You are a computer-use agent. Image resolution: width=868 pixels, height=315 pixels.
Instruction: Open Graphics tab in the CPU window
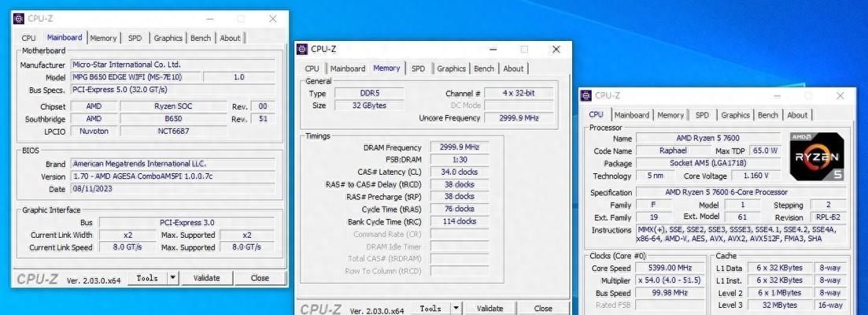coord(736,115)
